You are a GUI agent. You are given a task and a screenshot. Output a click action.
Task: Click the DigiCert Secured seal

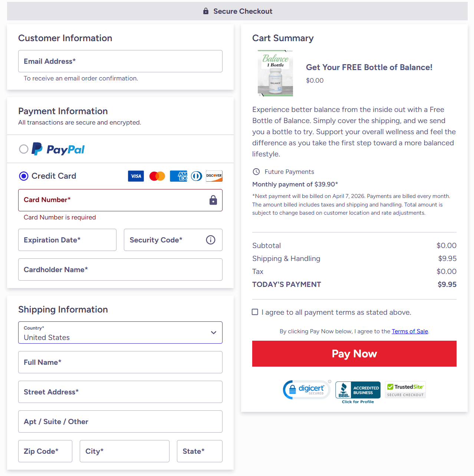[x=306, y=390]
